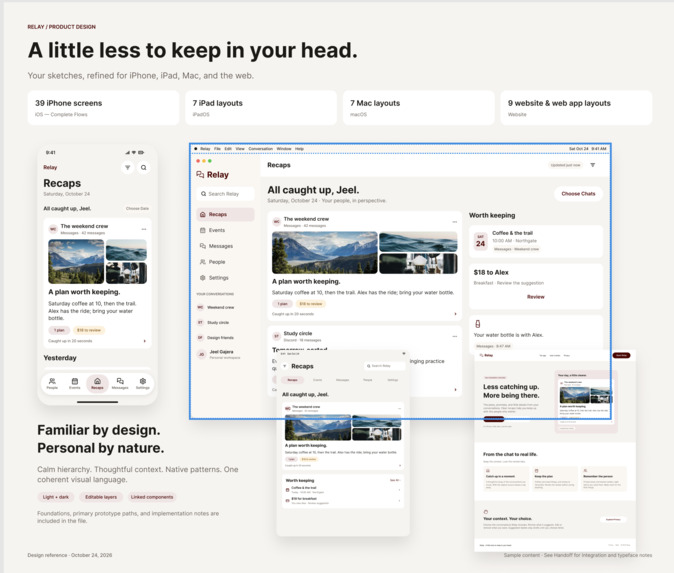This screenshot has width=674, height=573.
Task: Tap the search icon in the iPhone mockup
Action: point(144,168)
